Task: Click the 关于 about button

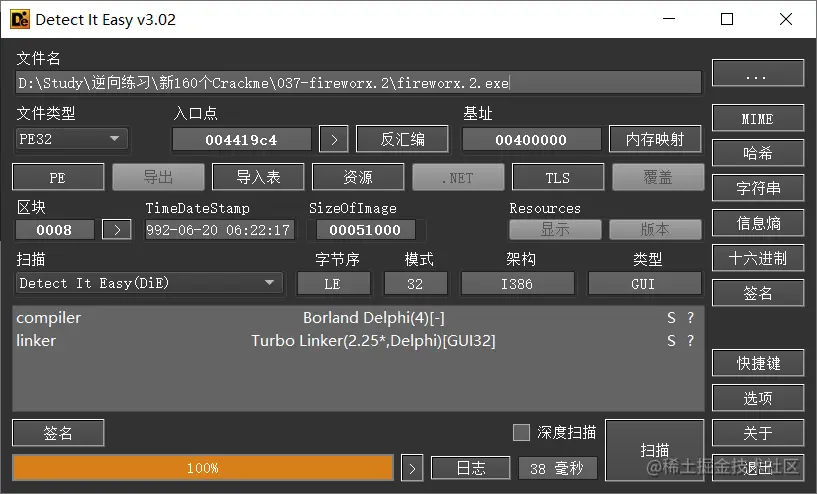Action: pos(758,433)
